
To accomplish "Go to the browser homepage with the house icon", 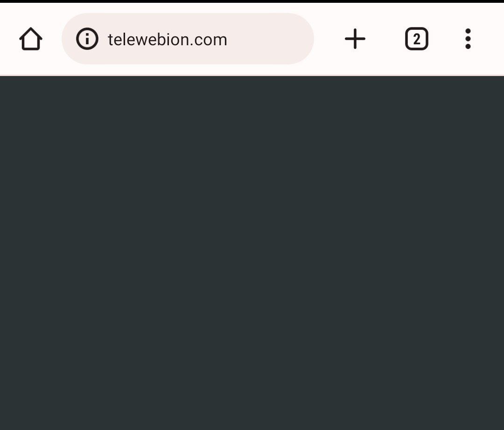I will point(31,39).
